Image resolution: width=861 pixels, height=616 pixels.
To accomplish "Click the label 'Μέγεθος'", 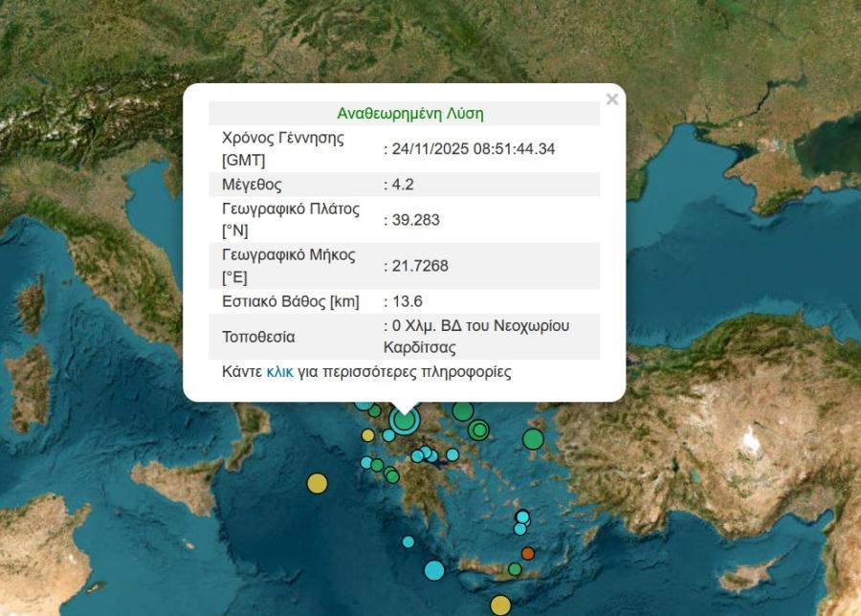I will pyautogui.click(x=252, y=185).
